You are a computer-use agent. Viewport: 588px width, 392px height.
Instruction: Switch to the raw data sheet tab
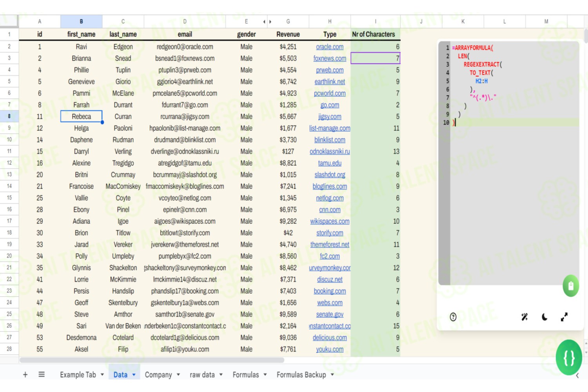202,375
